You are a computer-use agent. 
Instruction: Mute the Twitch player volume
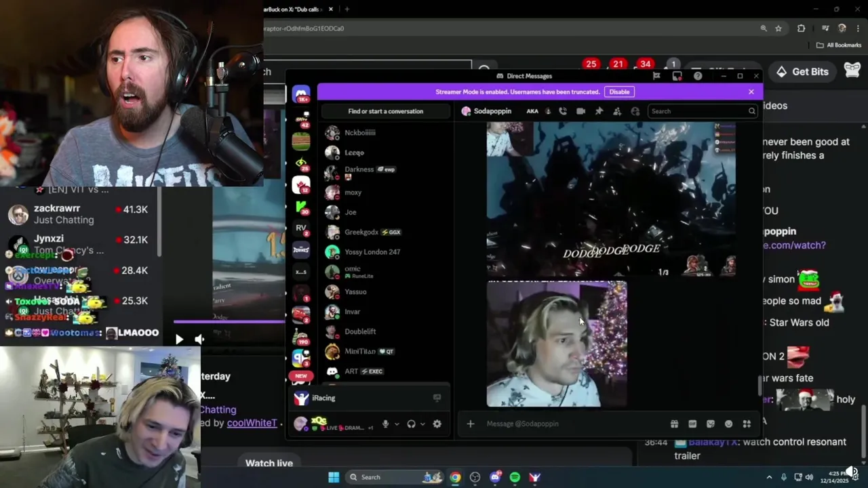coord(199,339)
